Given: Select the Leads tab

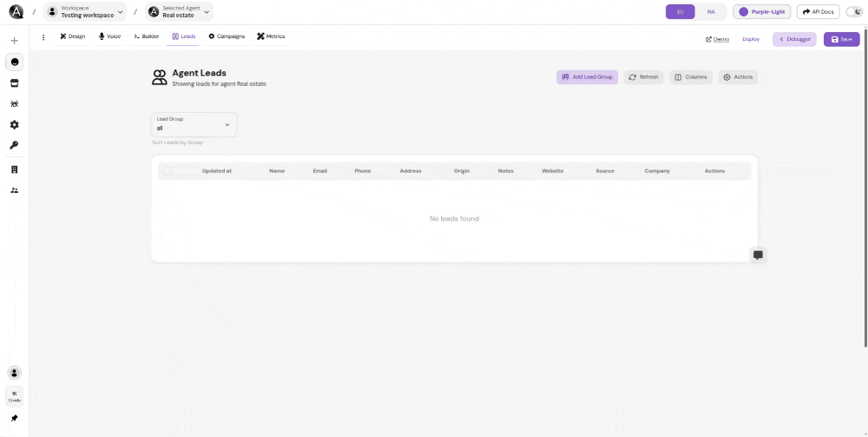Looking at the screenshot, I should [183, 36].
